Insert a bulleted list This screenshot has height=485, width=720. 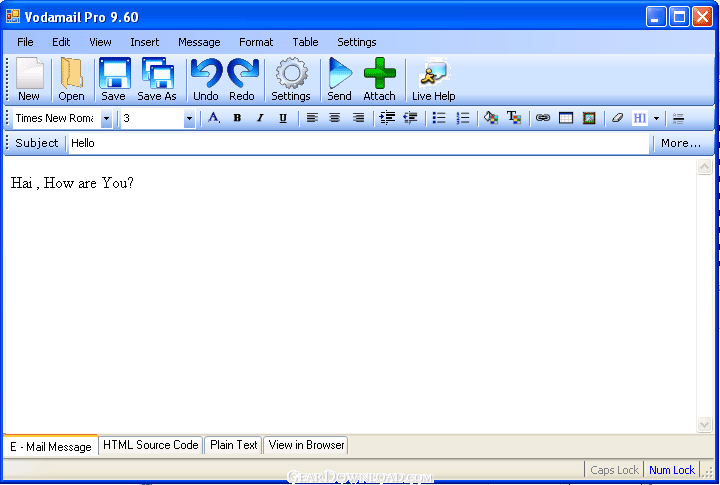[439, 118]
